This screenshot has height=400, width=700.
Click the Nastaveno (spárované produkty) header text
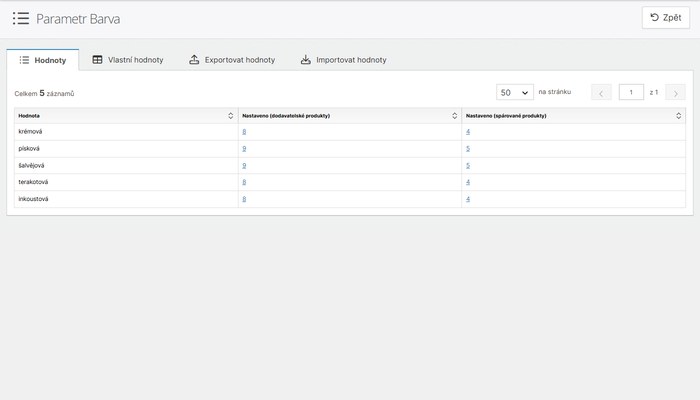click(x=506, y=116)
